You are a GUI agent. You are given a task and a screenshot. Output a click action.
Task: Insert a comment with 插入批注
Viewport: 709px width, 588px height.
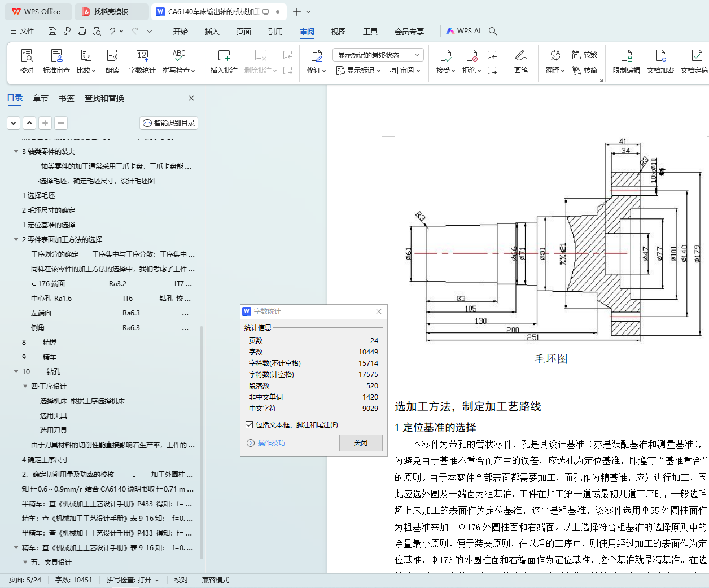tap(224, 61)
